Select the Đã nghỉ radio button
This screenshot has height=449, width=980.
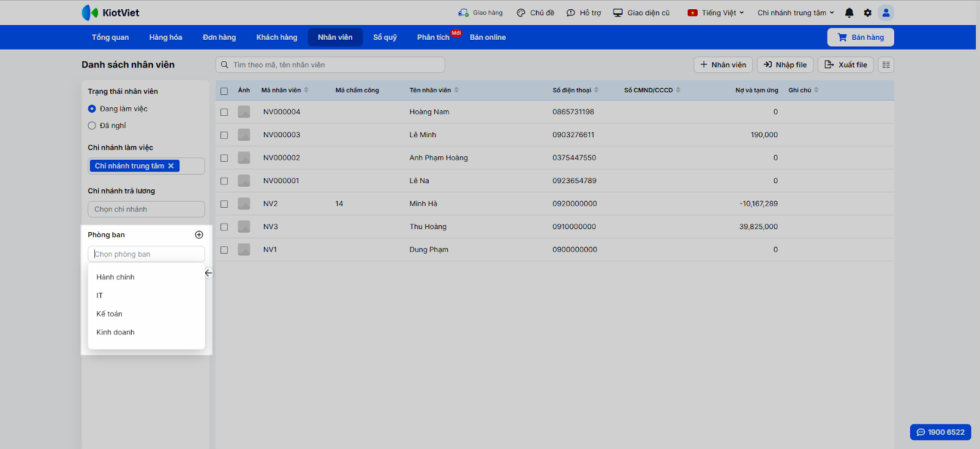coord(92,126)
